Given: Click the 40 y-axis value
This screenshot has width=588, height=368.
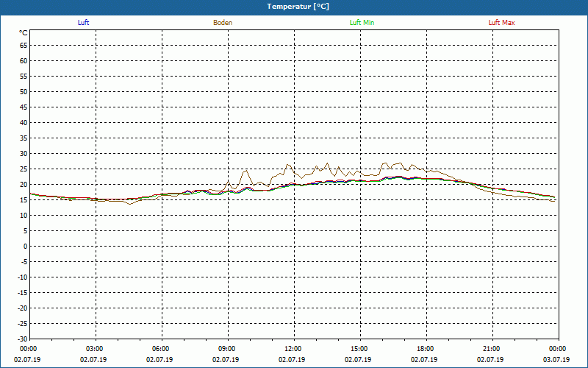Looking at the screenshot, I should [24, 122].
